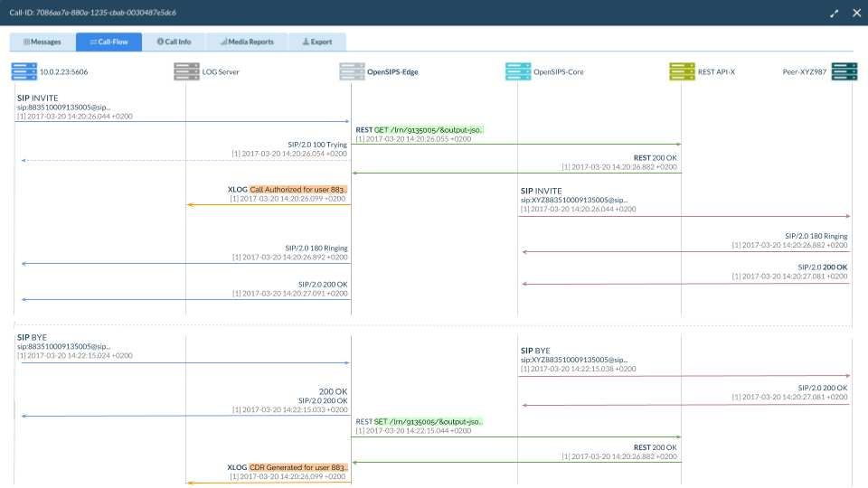
Task: Switch to the Messages tab
Action: pos(42,42)
